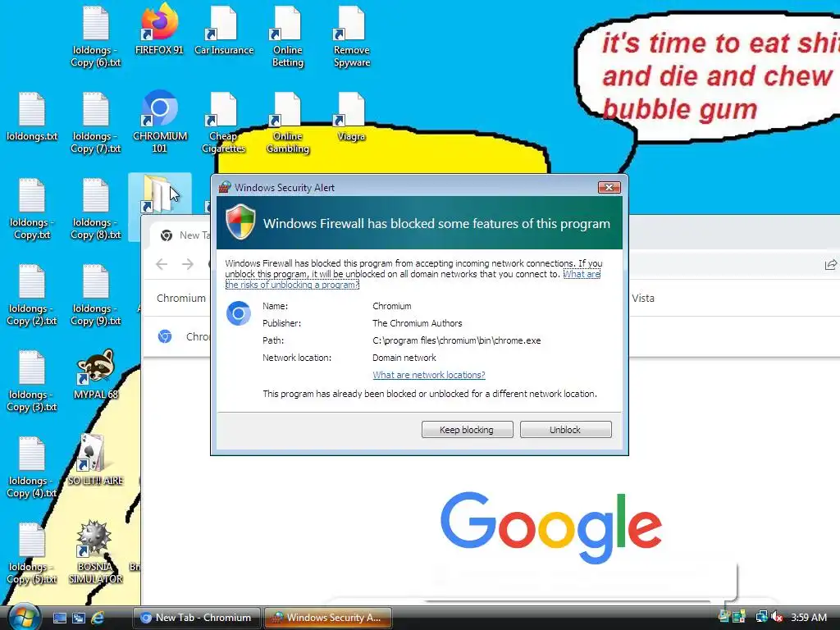840x630 pixels.
Task: Switch to Windows Security Alert taskbar button
Action: click(328, 618)
